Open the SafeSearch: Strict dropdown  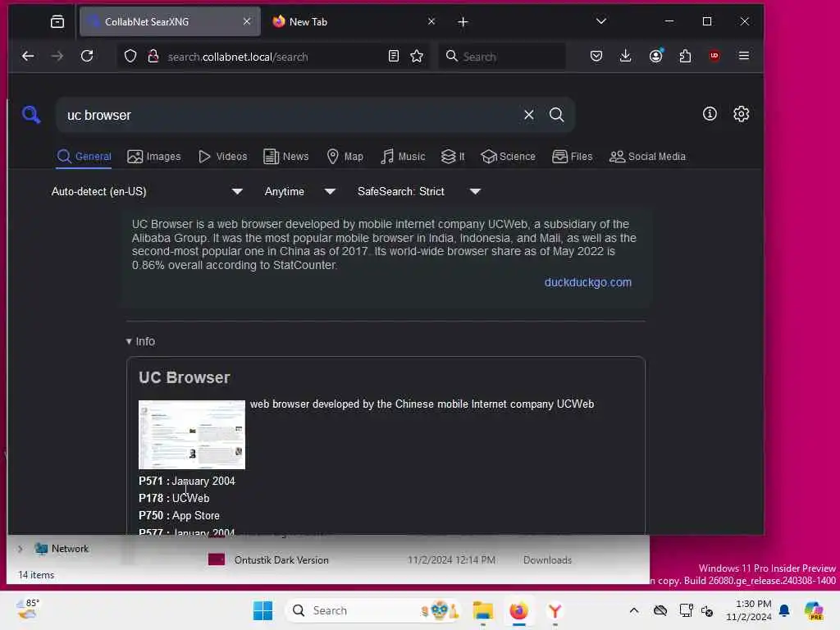[x=419, y=191]
